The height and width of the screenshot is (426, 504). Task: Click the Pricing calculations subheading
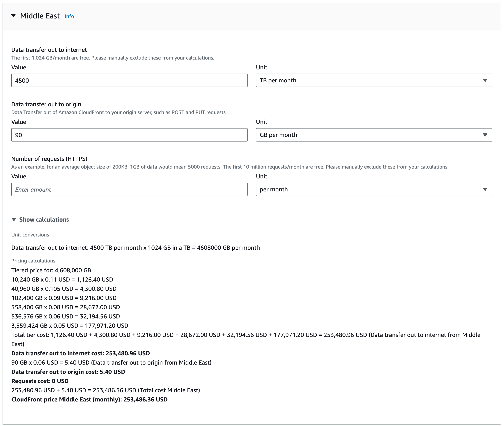coord(33,261)
